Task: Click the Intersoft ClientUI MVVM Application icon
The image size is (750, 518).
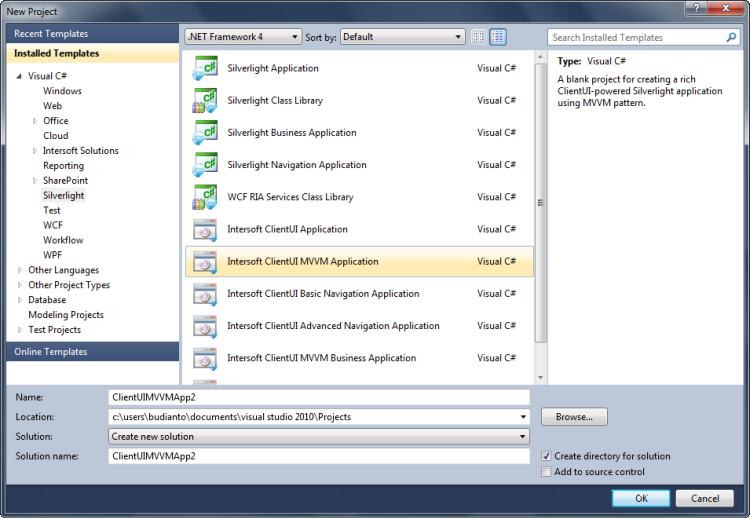Action: point(205,262)
